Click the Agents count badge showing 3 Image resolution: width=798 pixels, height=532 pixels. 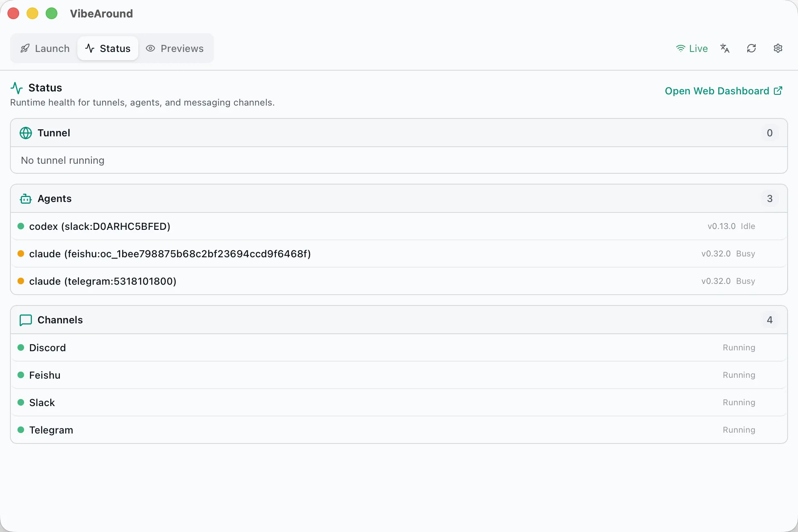(770, 199)
